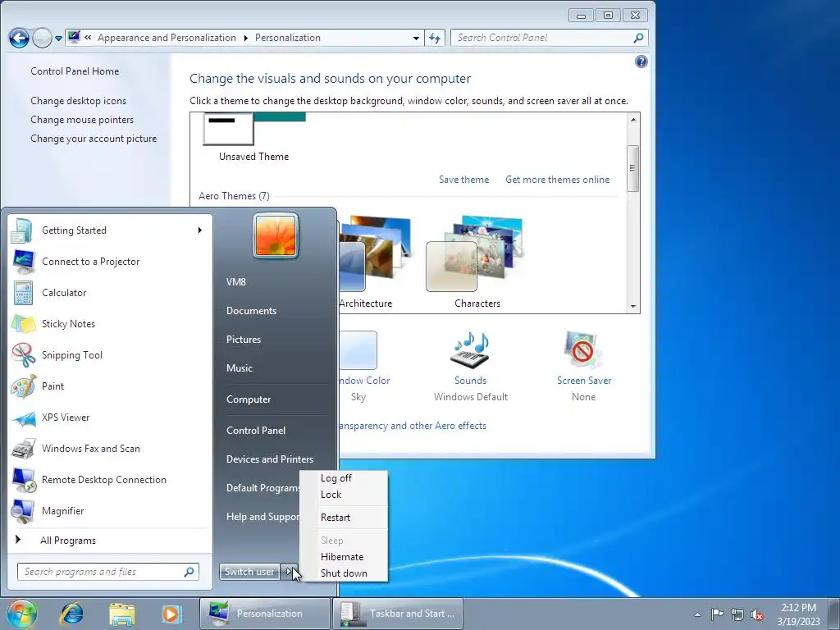Open Documents from Start menu
The width and height of the screenshot is (840, 630).
click(251, 311)
